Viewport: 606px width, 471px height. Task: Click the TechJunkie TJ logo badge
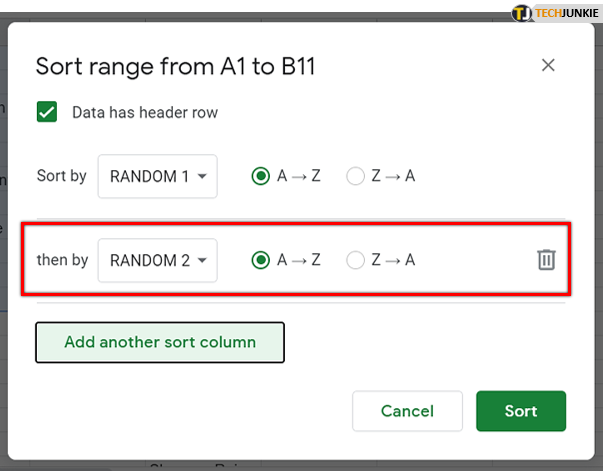pyautogui.click(x=521, y=13)
